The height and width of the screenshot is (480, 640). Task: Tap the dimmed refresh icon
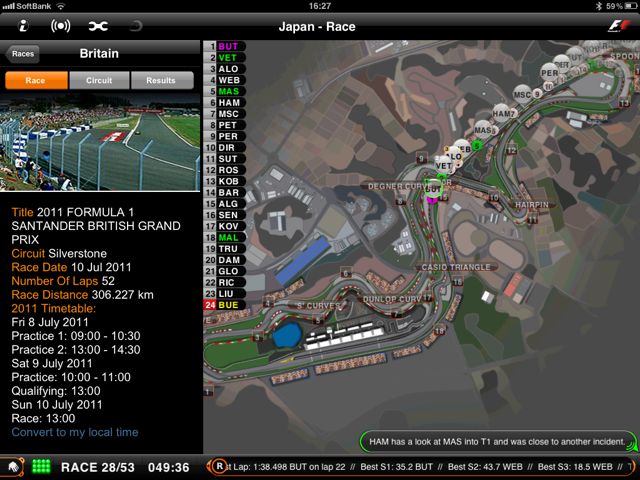tap(135, 26)
